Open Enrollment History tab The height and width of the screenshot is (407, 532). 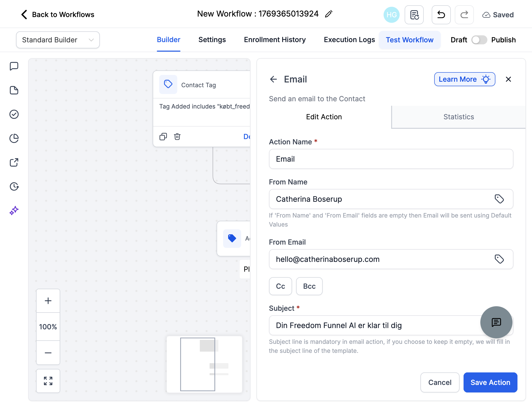[275, 40]
